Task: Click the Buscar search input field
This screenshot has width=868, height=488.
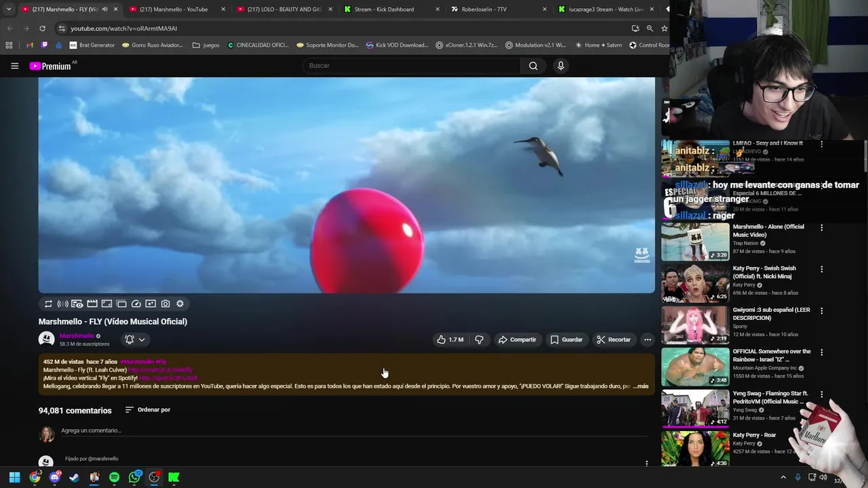Action: pos(412,66)
